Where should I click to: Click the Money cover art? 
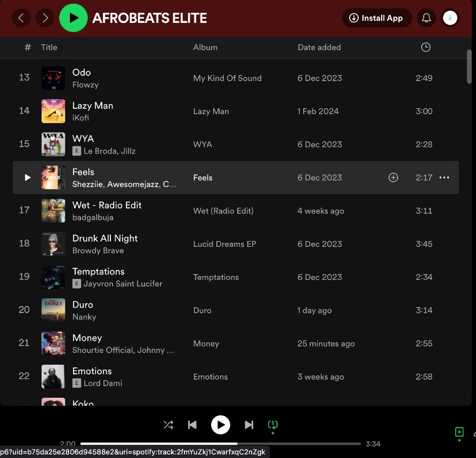point(53,343)
